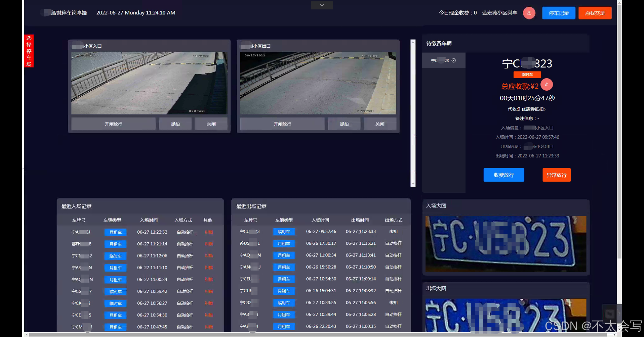Open the 入场大图 license plate image
This screenshot has width=644, height=337.
(506, 244)
